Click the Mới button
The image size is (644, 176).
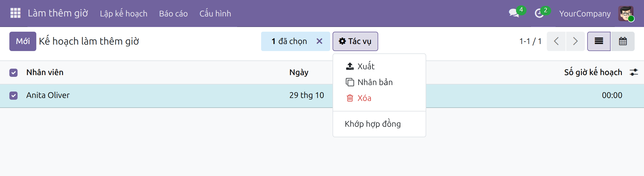click(23, 41)
